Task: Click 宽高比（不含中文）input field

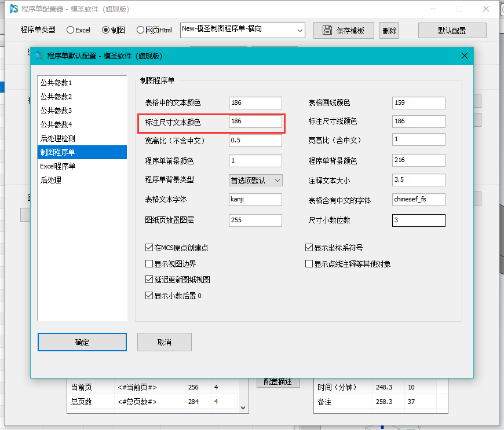Action: pyautogui.click(x=255, y=140)
